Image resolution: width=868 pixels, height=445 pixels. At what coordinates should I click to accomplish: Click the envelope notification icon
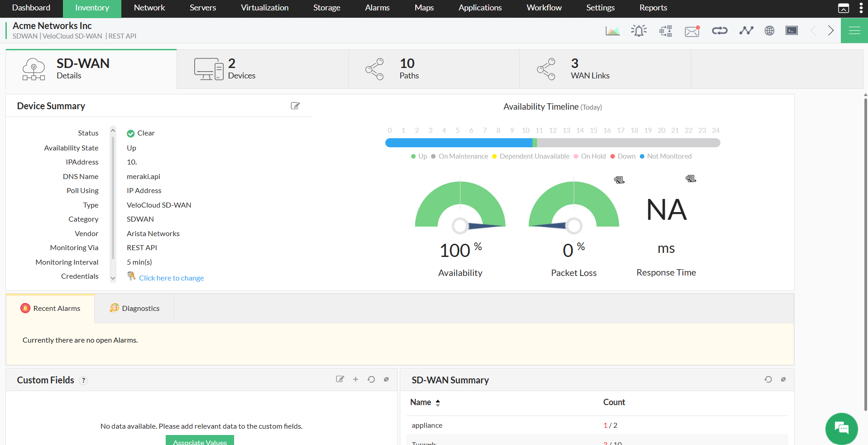click(692, 31)
